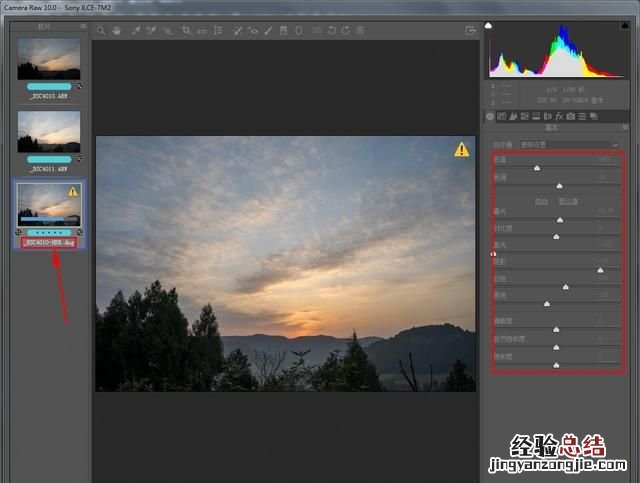Select the Adjustment Brush tool
The height and width of the screenshot is (483, 640).
click(x=268, y=31)
